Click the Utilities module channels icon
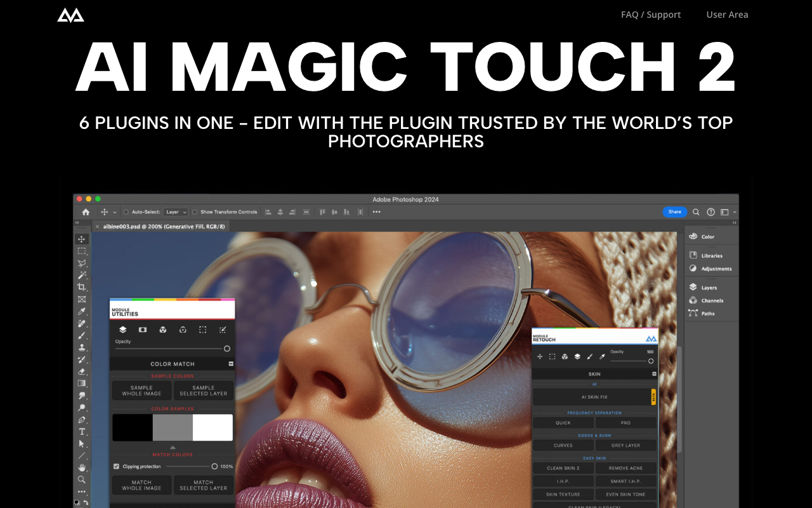Image resolution: width=812 pixels, height=508 pixels. click(163, 330)
